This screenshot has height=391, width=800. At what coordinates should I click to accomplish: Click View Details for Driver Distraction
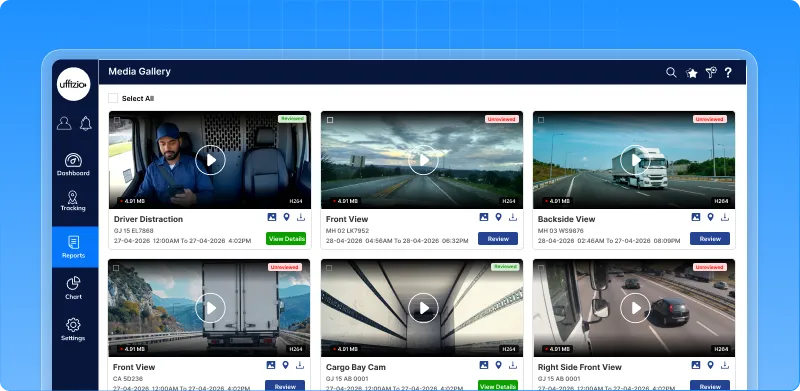[286, 238]
